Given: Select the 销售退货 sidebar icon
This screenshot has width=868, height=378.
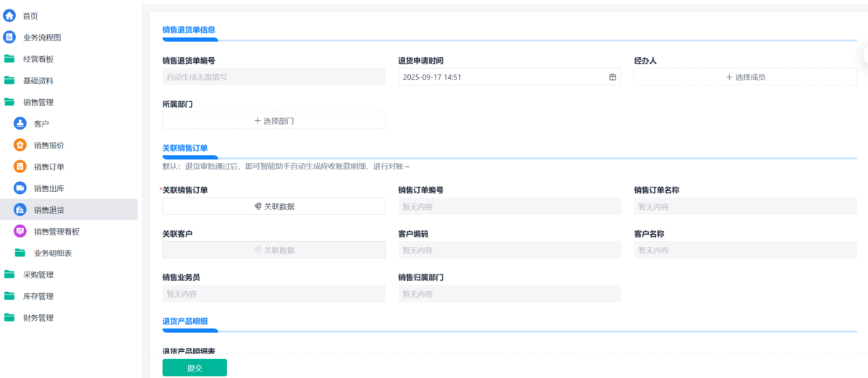Looking at the screenshot, I should coord(20,210).
